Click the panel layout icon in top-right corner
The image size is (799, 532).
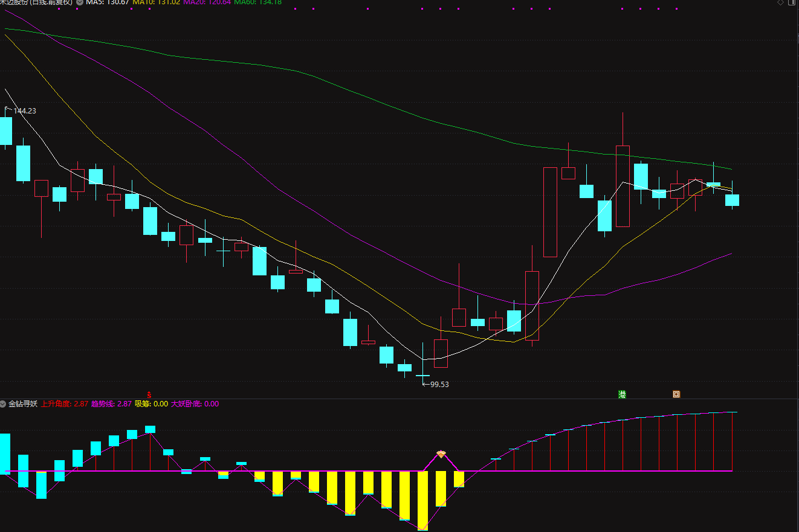(792, 2)
